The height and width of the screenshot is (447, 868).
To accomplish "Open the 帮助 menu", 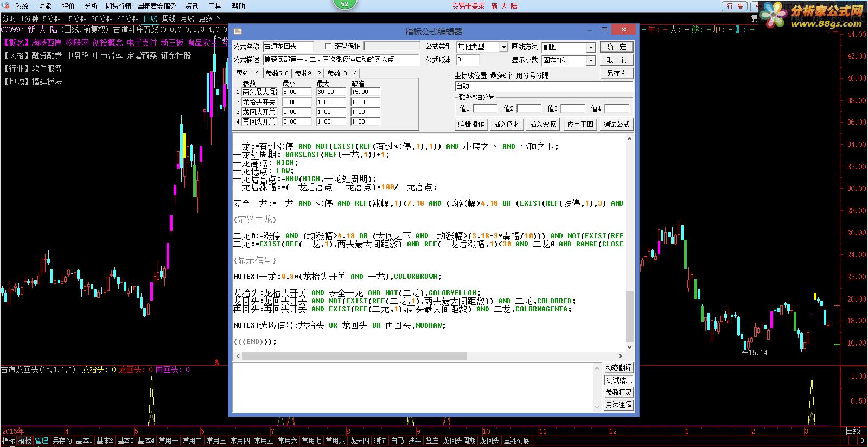I will (239, 6).
